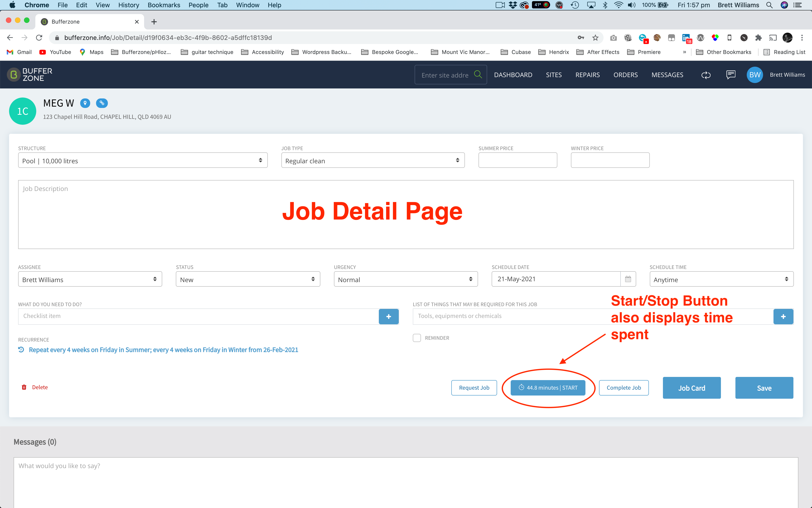This screenshot has height=508, width=812.
Task: Open the Job Card button
Action: click(691, 388)
